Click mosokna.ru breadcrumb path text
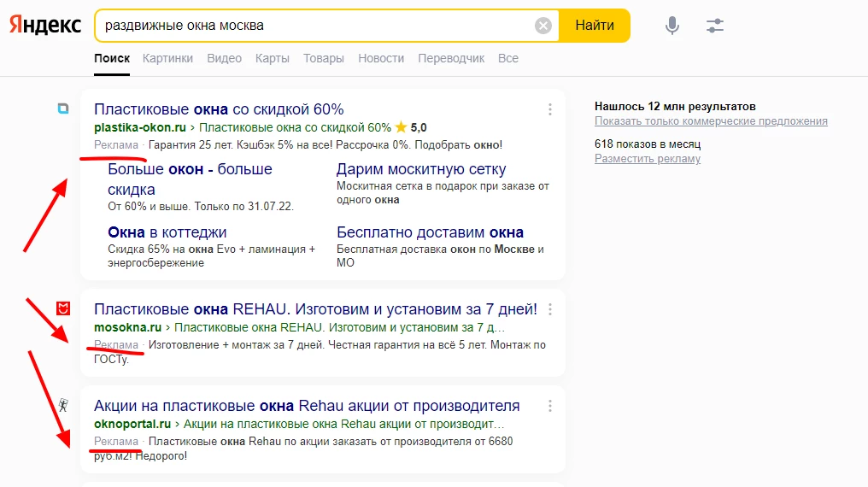The image size is (868, 487). coord(339,327)
